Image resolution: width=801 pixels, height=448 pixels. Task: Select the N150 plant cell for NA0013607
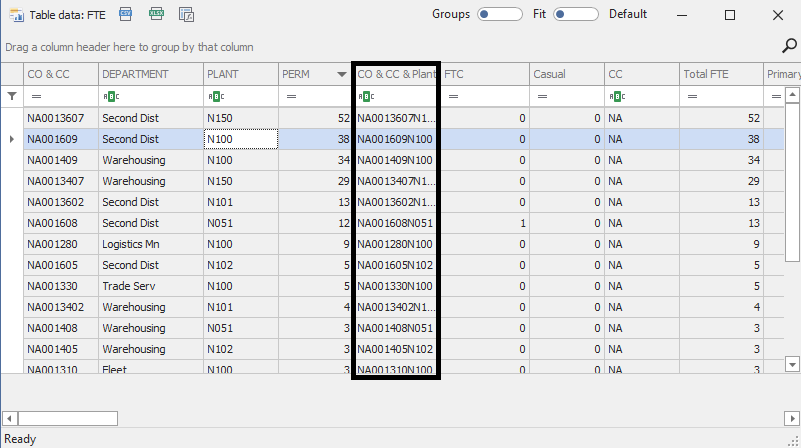[240, 118]
